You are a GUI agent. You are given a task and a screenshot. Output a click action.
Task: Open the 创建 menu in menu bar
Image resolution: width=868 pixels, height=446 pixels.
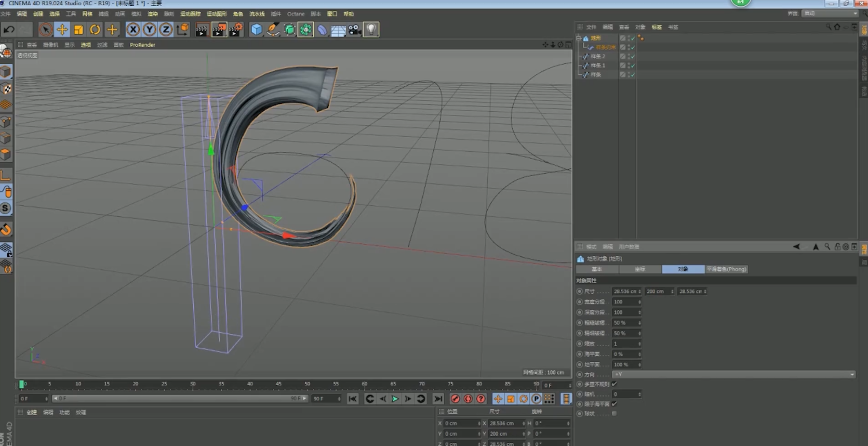(x=38, y=14)
